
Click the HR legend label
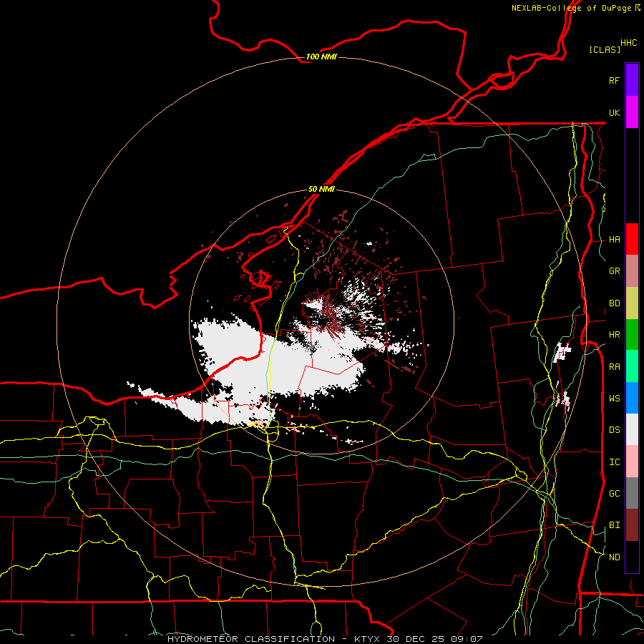point(614,335)
